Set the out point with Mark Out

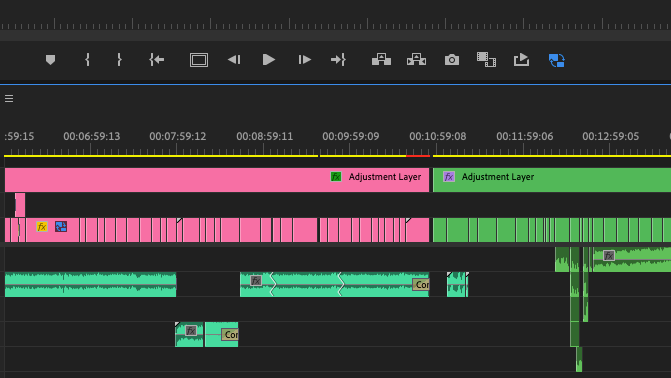119,60
